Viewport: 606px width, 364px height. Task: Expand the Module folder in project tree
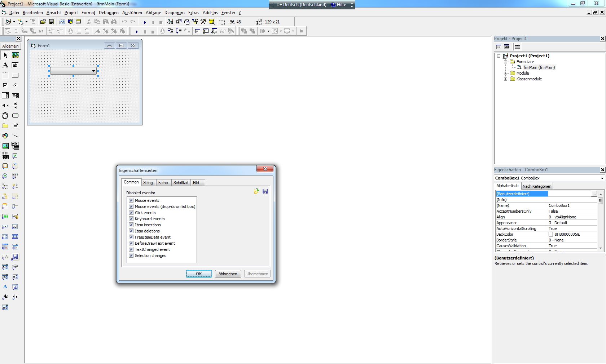506,74
